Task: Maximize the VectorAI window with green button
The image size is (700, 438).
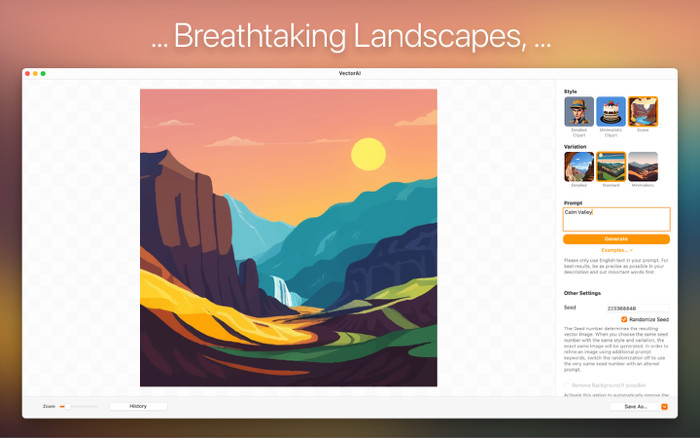Action: click(x=43, y=74)
